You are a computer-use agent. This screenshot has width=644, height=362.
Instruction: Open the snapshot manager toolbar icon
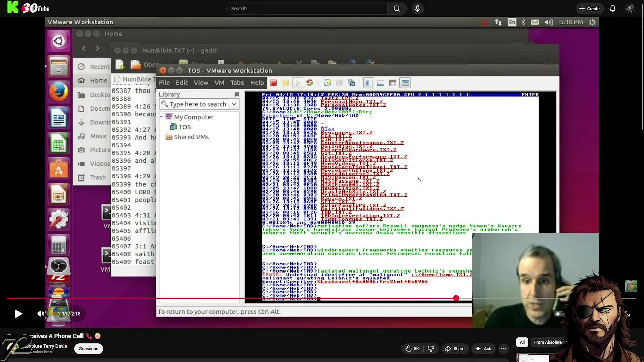pos(352,83)
